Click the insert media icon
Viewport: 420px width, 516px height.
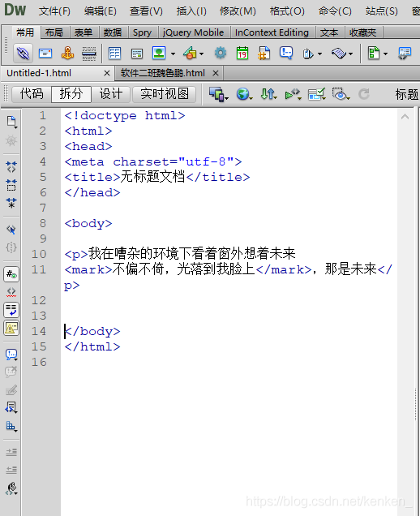[190, 53]
